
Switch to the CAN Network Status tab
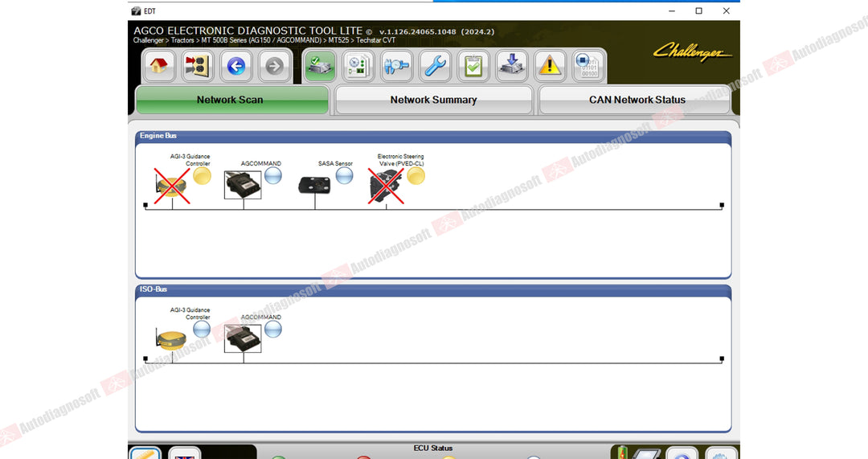[636, 100]
